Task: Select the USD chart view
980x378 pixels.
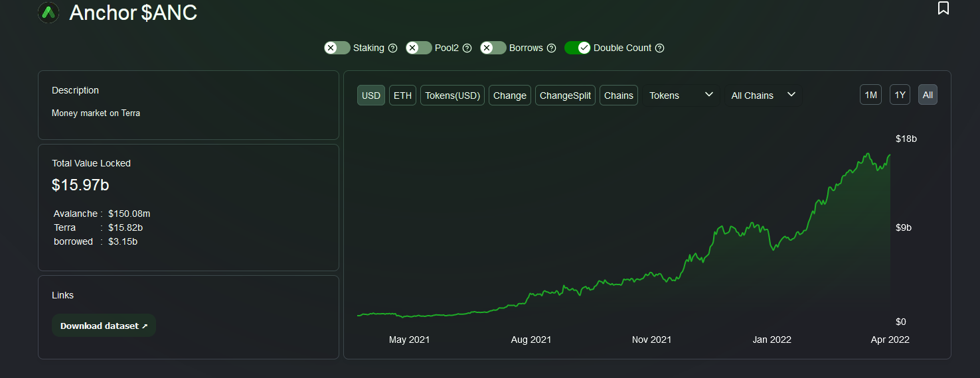Action: 371,95
